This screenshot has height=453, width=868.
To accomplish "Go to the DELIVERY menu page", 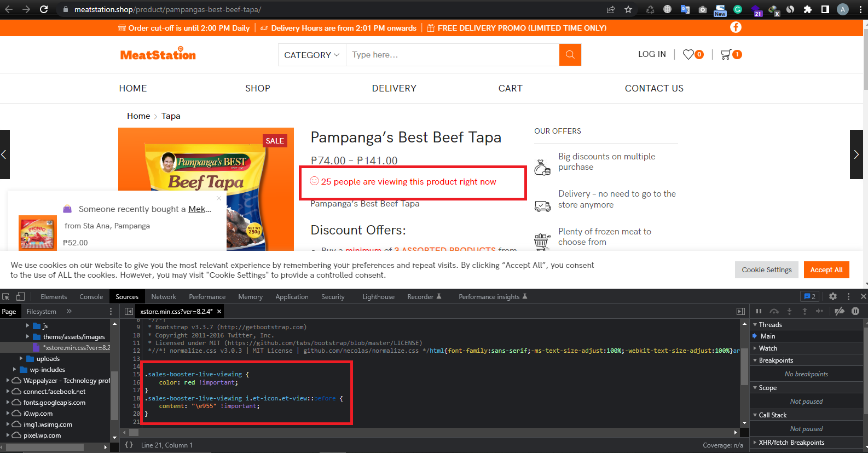I will click(394, 88).
